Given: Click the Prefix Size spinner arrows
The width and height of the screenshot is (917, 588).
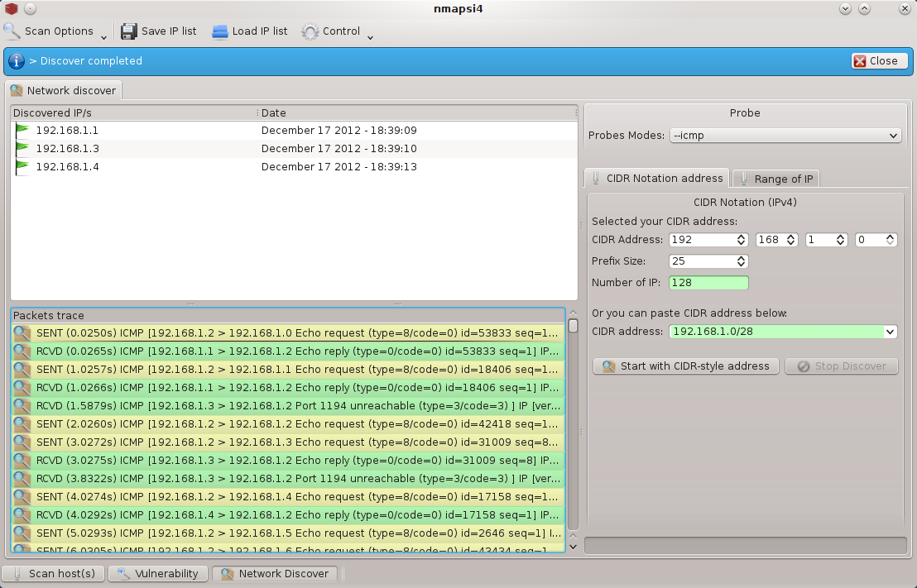Looking at the screenshot, I should click(742, 261).
